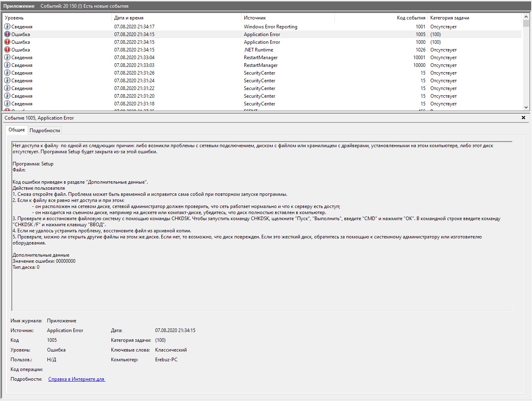Click computer name Erebuz-PC
The width and height of the screenshot is (532, 401).
[166, 360]
